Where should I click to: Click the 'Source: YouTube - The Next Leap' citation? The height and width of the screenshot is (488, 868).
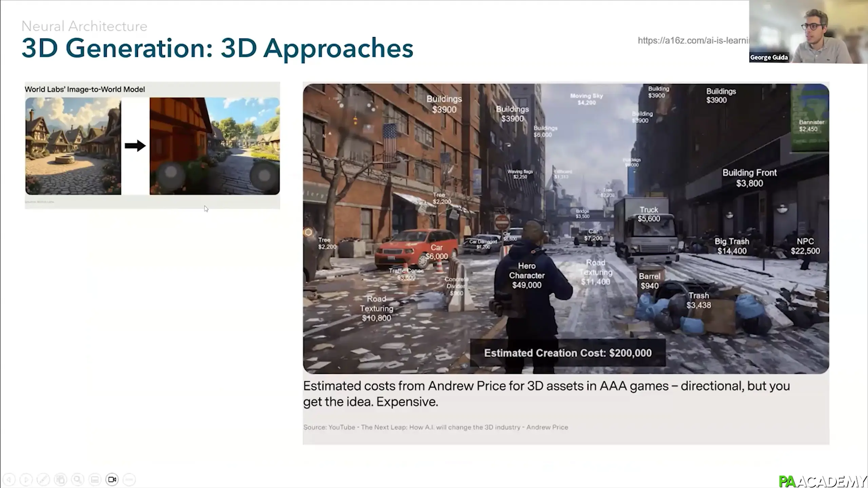[436, 427]
